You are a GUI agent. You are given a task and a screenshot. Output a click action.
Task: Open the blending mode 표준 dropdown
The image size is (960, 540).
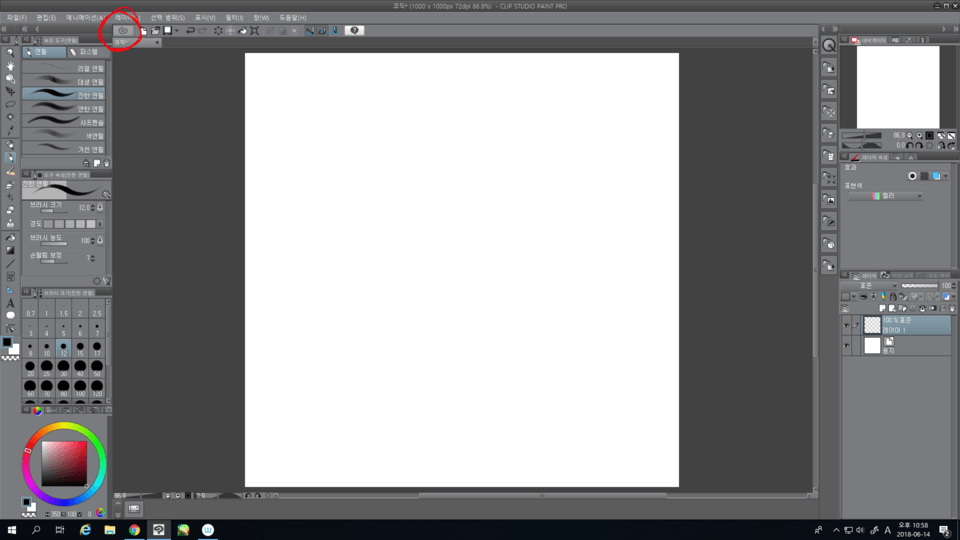point(869,286)
